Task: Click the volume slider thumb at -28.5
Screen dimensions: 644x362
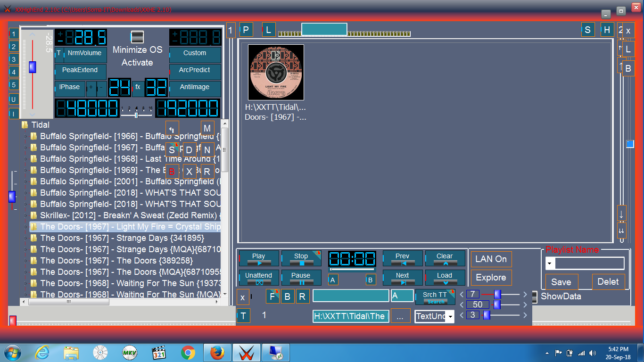Action: click(32, 67)
